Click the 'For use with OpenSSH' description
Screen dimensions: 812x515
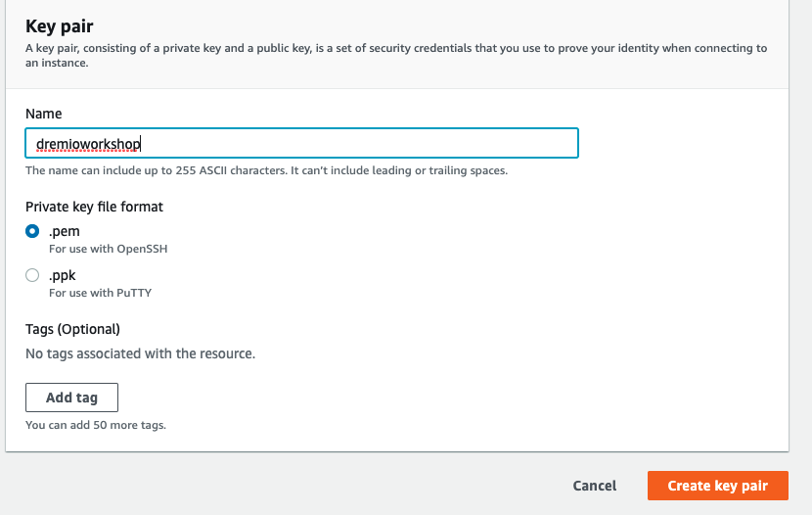109,249
